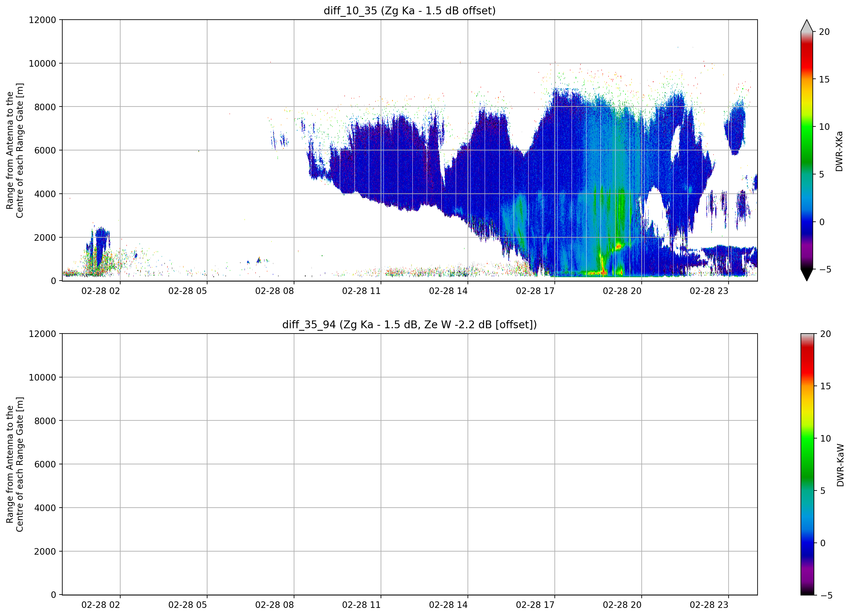
Task: Click the 6000 y-axis tick in bottom plot
Action: [x=45, y=464]
